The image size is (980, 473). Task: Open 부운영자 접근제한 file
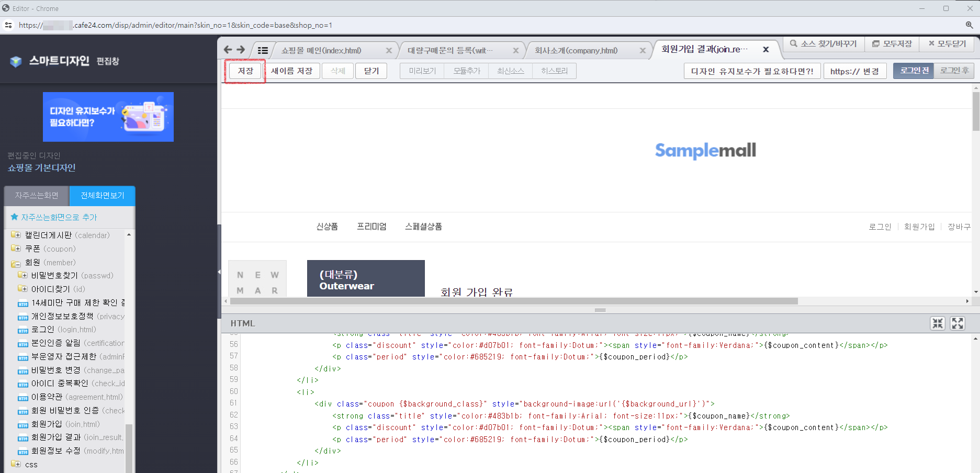72,356
